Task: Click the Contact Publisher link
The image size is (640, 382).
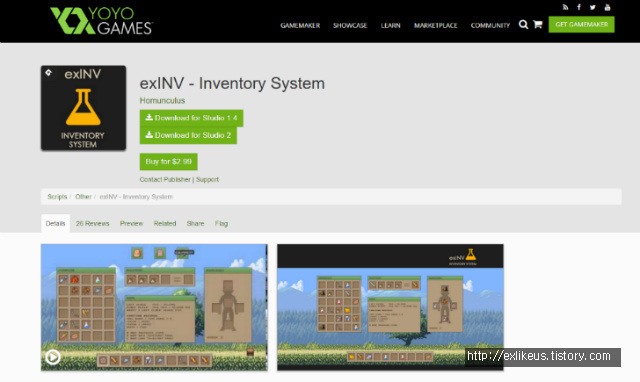Action: click(165, 180)
